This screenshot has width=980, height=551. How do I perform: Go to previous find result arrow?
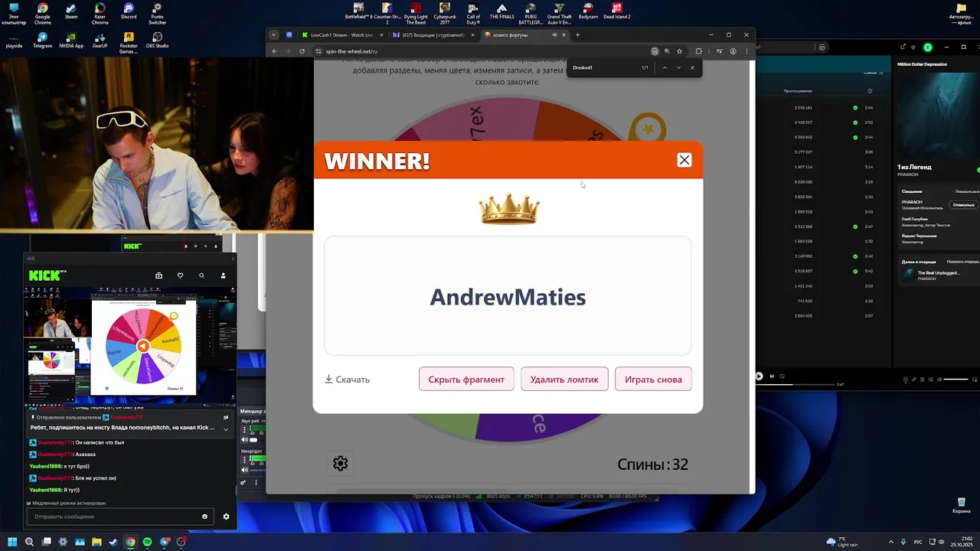click(665, 67)
